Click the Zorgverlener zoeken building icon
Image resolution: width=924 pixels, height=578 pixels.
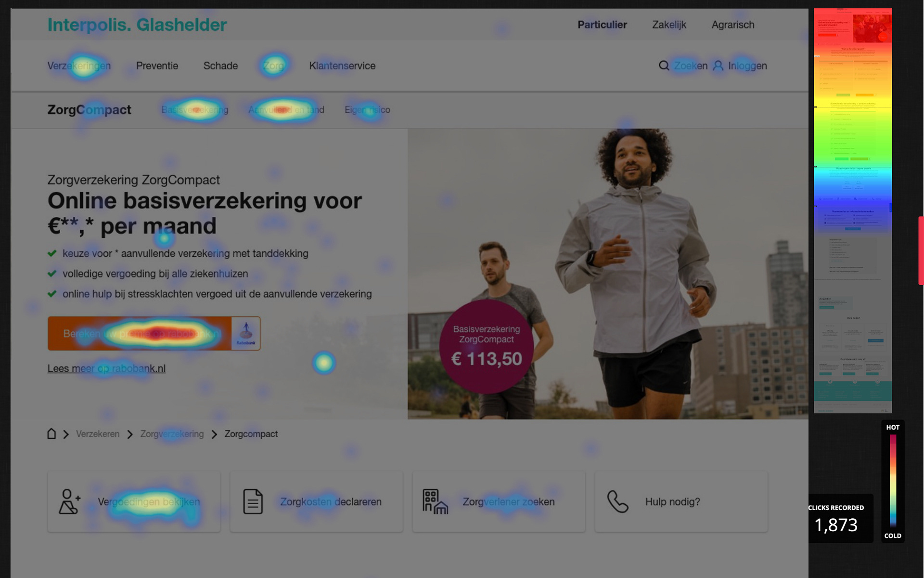(435, 501)
